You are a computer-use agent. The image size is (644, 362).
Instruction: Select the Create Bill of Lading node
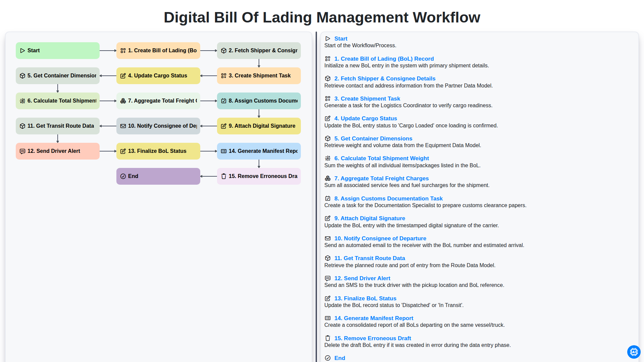(158, 51)
